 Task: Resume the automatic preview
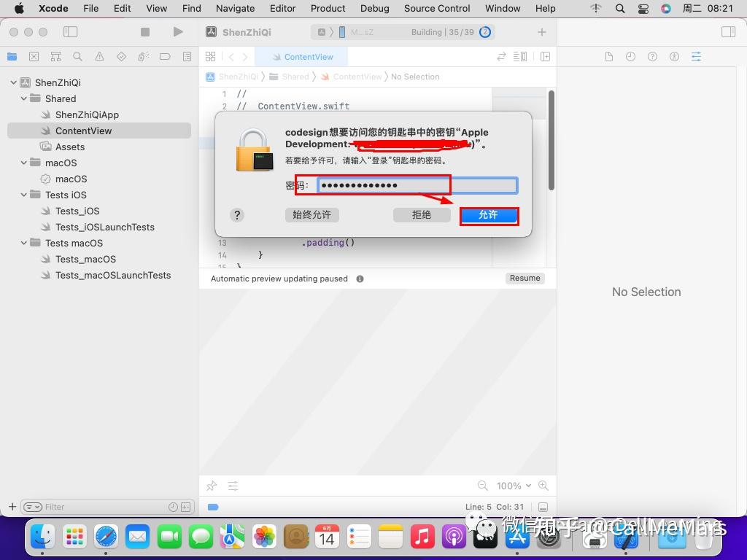pyautogui.click(x=525, y=278)
